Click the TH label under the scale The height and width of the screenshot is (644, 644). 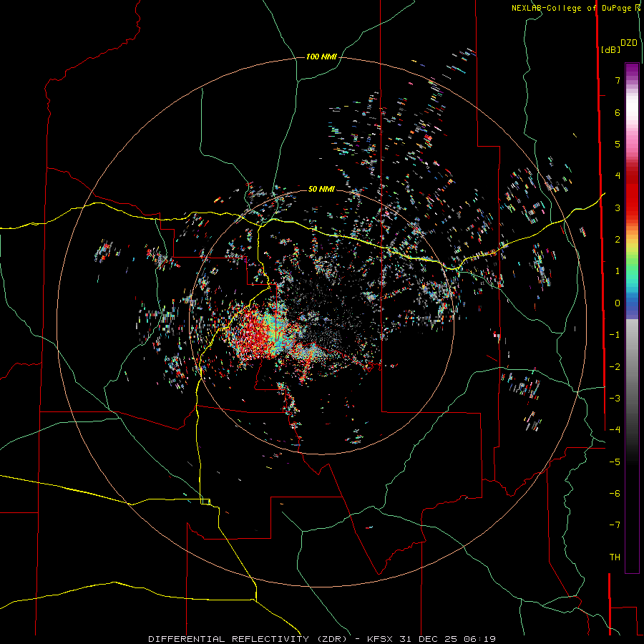pyautogui.click(x=615, y=557)
